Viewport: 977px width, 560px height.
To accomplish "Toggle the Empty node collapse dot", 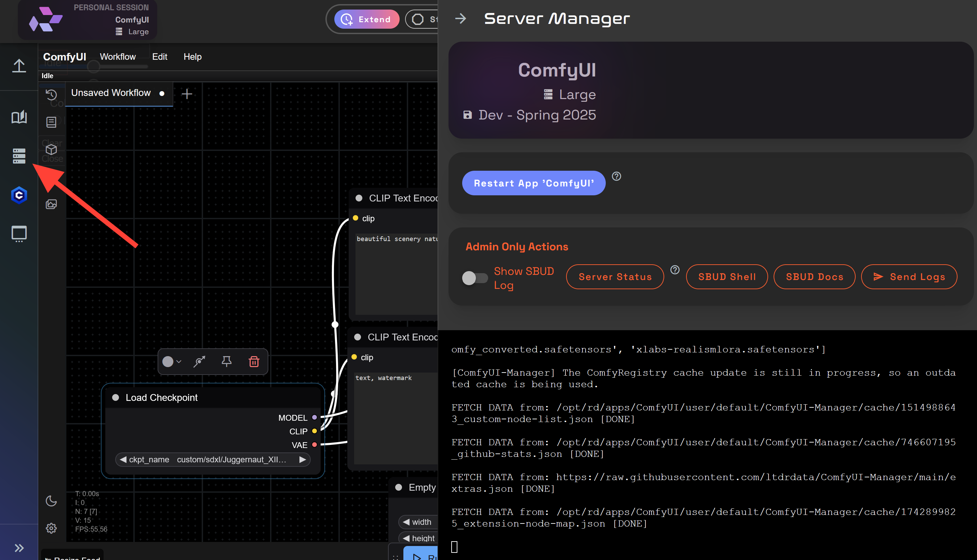I will 399,487.
